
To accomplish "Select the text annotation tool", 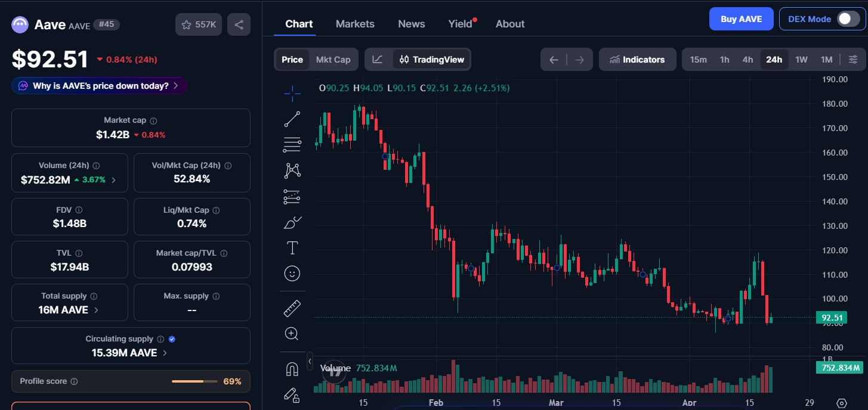I will [292, 247].
